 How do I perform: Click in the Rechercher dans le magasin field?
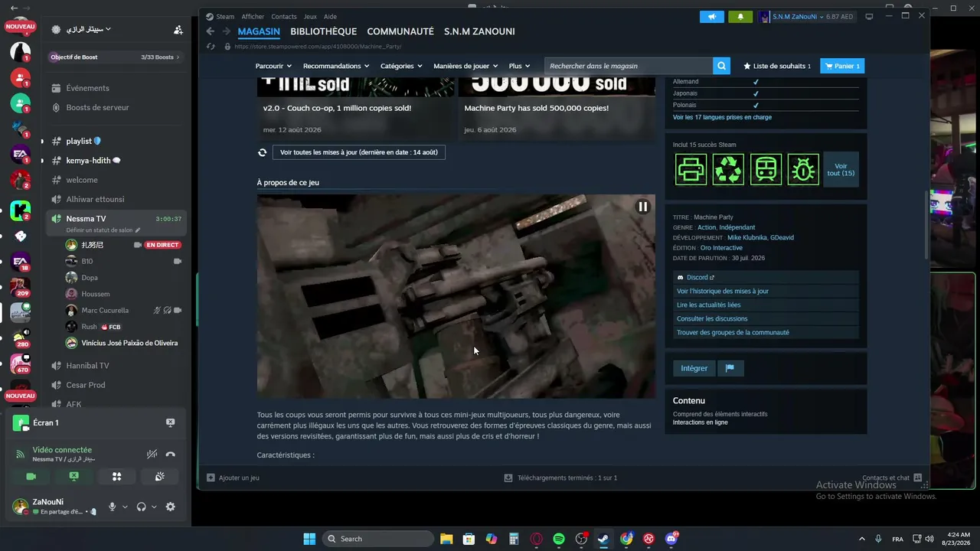click(x=629, y=66)
